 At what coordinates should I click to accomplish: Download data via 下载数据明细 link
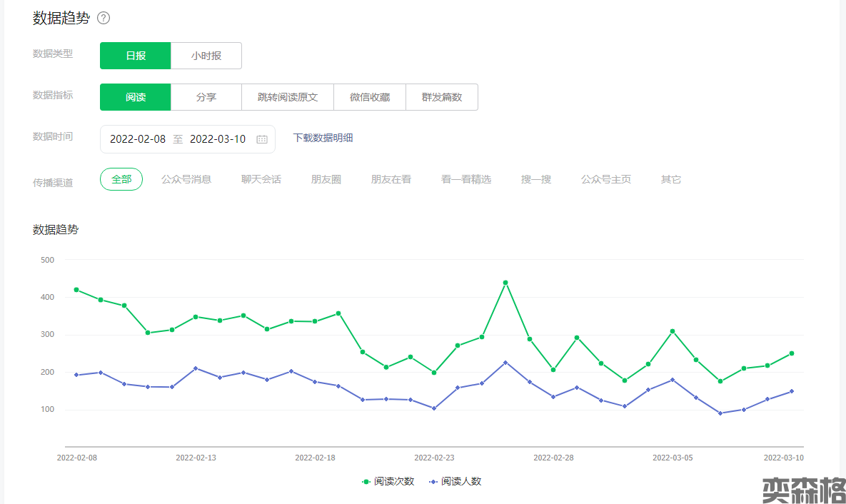coord(323,138)
